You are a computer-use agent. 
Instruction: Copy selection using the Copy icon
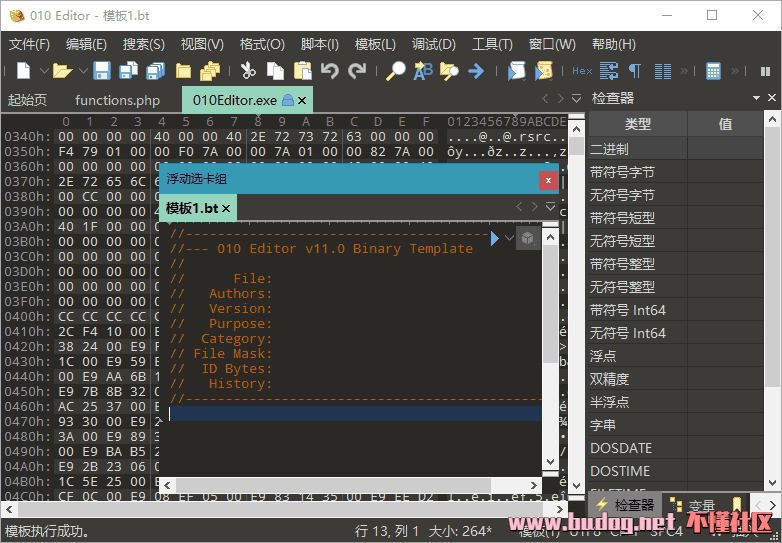[x=275, y=71]
